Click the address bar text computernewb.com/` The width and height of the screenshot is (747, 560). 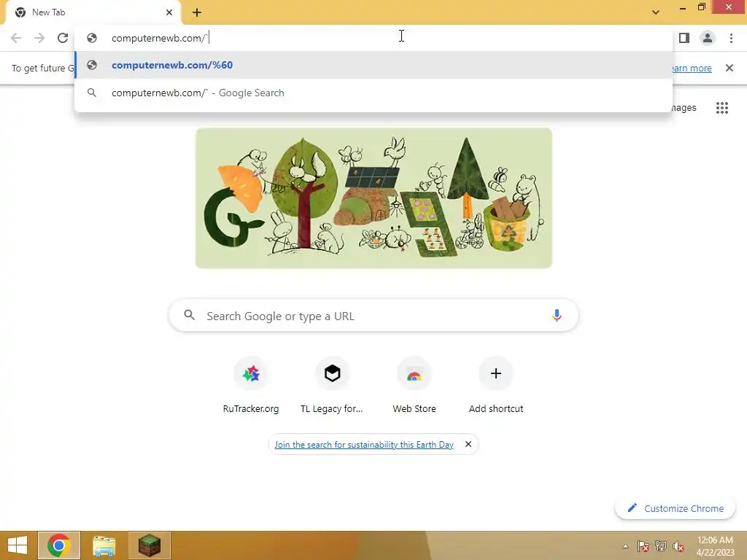pos(160,38)
